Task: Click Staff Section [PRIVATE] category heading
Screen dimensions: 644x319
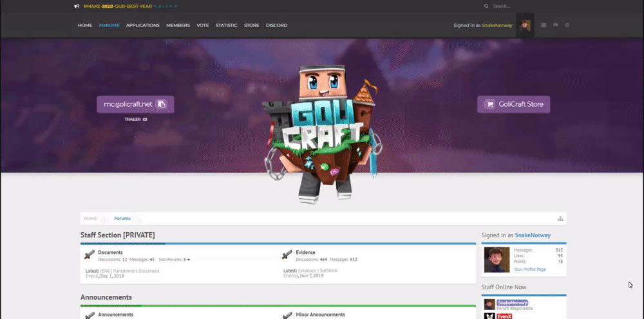Action: (x=117, y=235)
